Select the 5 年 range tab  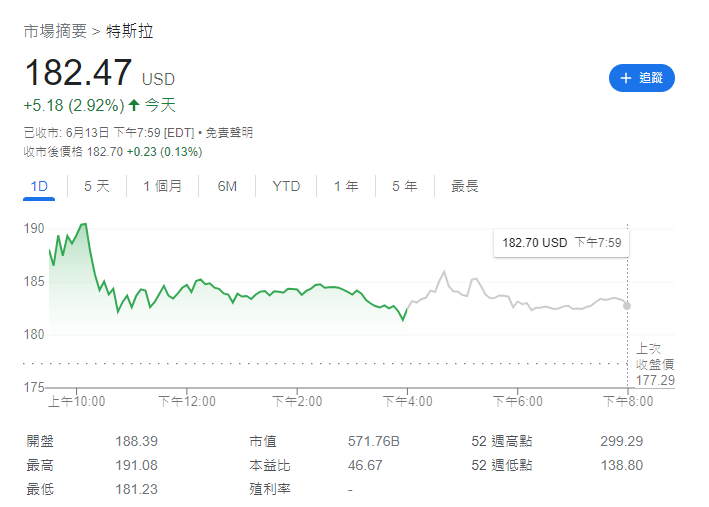pos(404,186)
